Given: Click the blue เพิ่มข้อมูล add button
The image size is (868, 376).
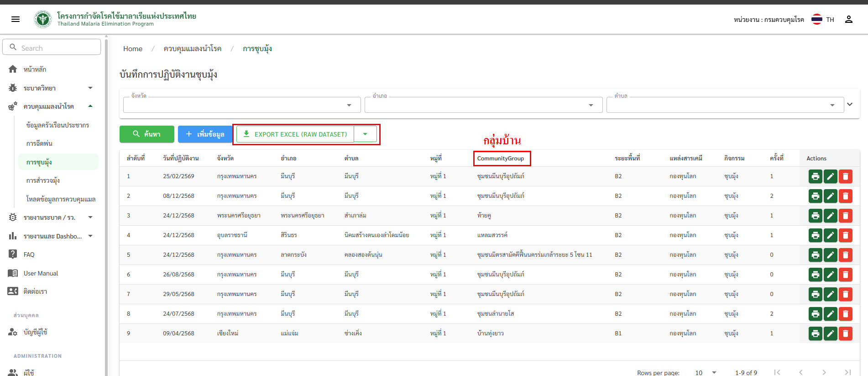Looking at the screenshot, I should tap(205, 134).
